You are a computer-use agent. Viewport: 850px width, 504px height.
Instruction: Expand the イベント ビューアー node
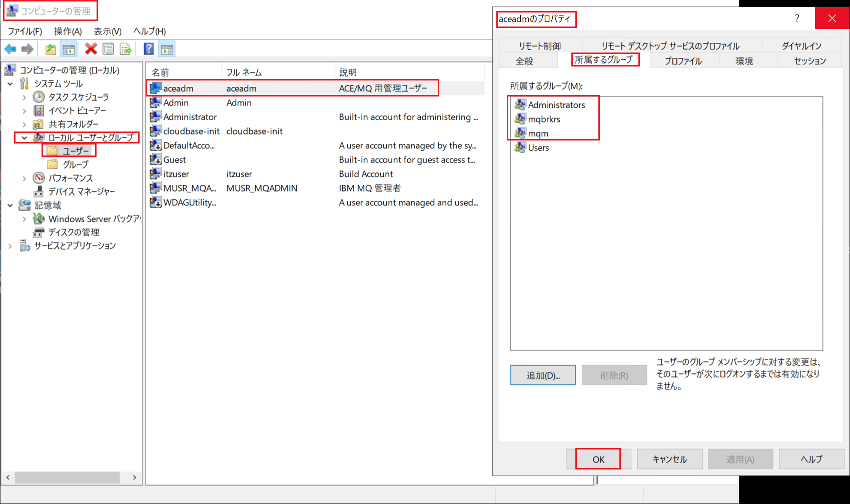pos(24,110)
